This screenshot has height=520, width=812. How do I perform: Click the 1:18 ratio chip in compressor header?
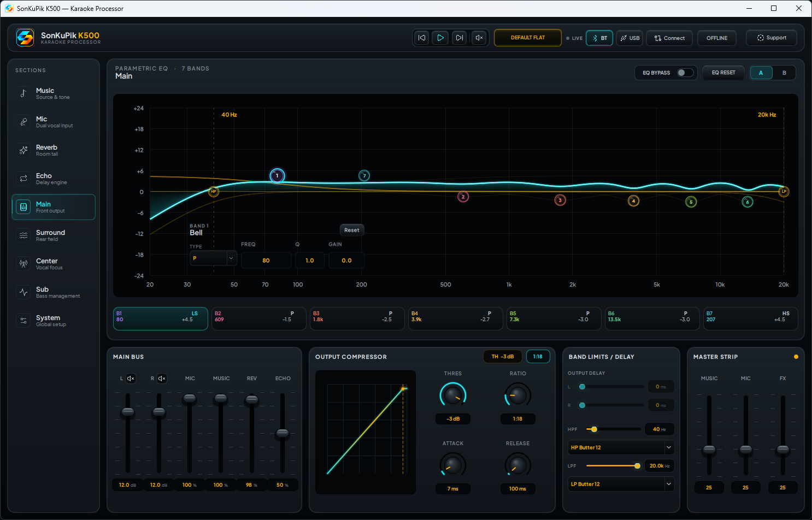click(538, 357)
